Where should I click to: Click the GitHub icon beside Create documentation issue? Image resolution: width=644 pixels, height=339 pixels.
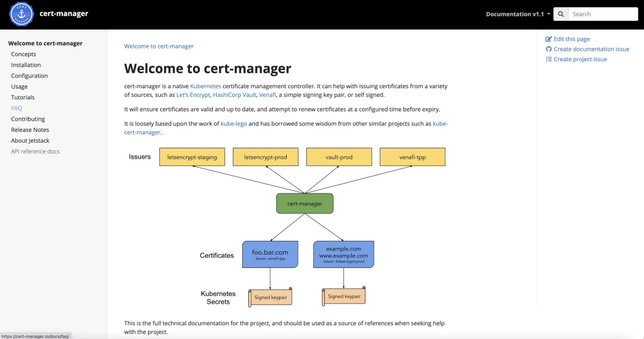pyautogui.click(x=549, y=49)
